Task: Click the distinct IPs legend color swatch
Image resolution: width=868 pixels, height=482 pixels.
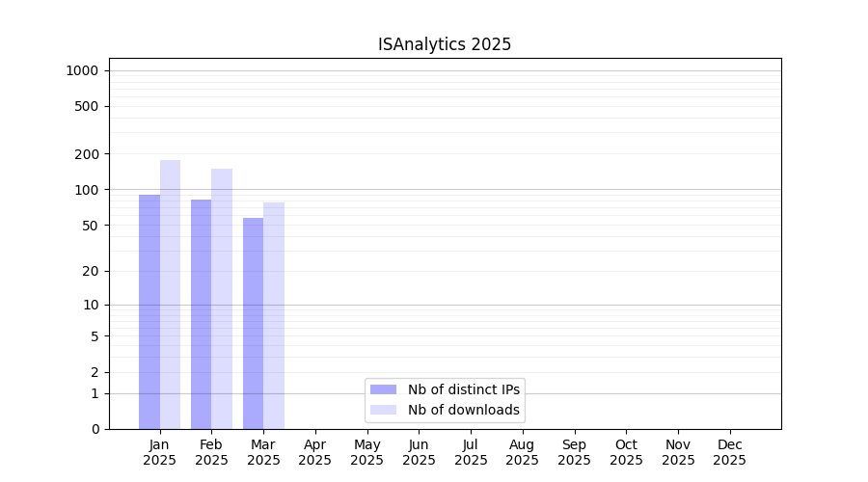Action: click(x=383, y=389)
